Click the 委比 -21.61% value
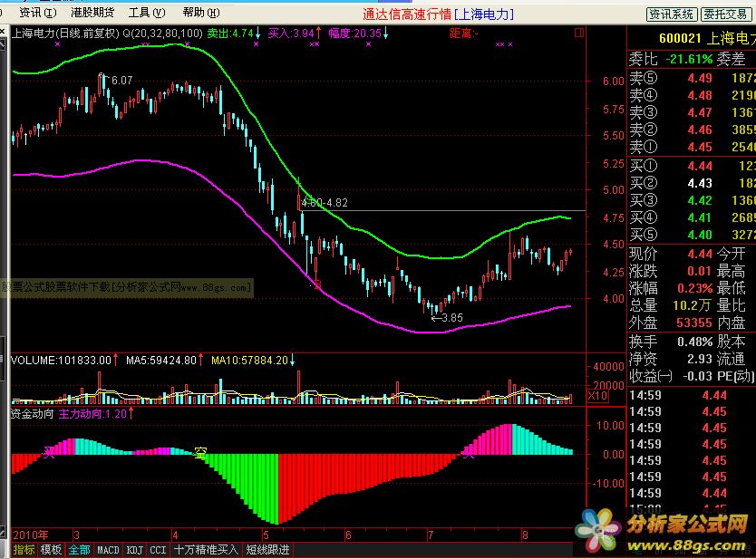 tap(689, 59)
